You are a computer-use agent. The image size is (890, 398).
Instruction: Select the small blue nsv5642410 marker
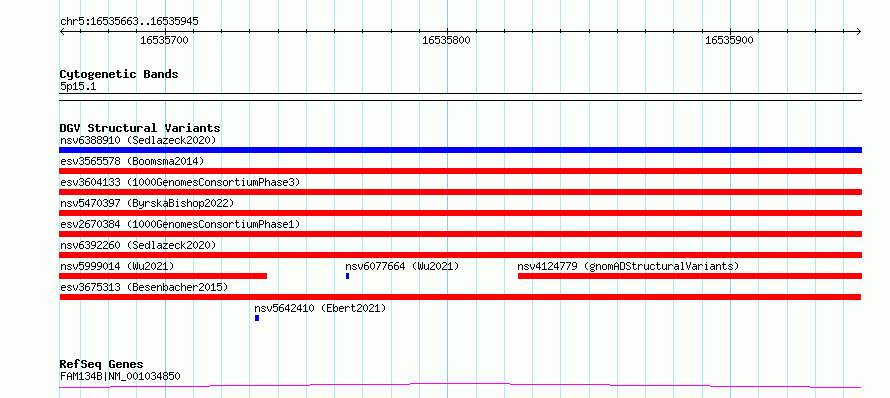pyautogui.click(x=257, y=318)
